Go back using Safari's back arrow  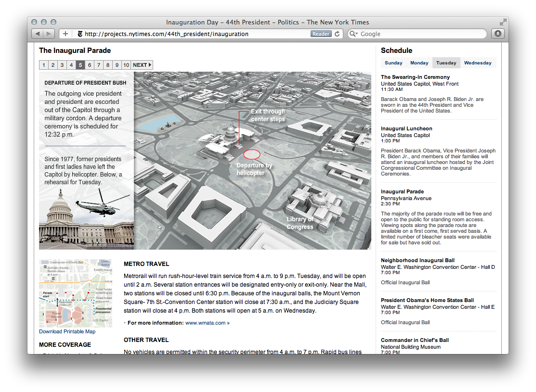coord(38,34)
